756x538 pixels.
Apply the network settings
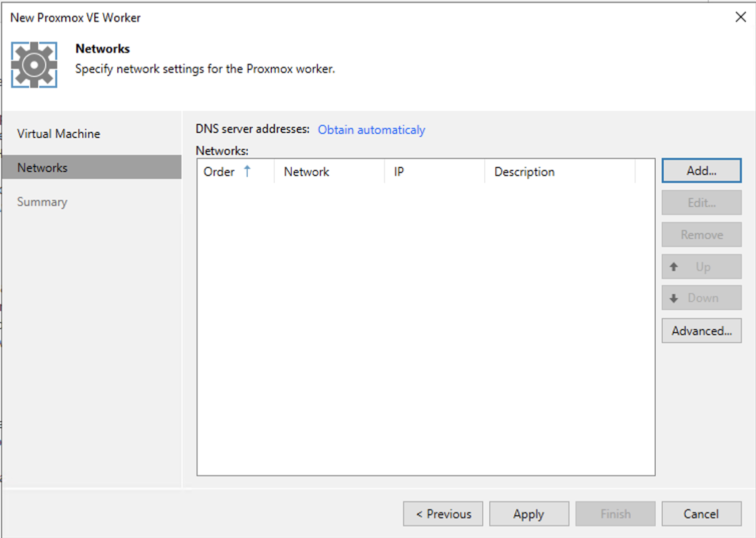pos(528,514)
